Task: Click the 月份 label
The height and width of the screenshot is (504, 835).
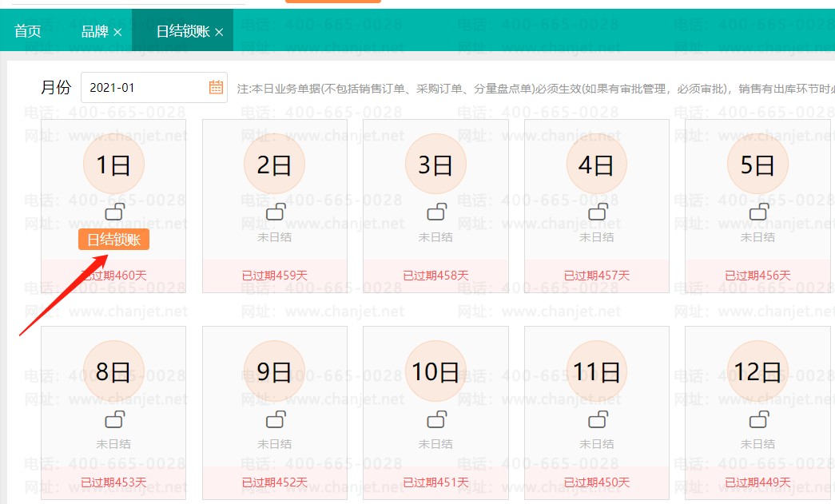Action: (x=56, y=87)
